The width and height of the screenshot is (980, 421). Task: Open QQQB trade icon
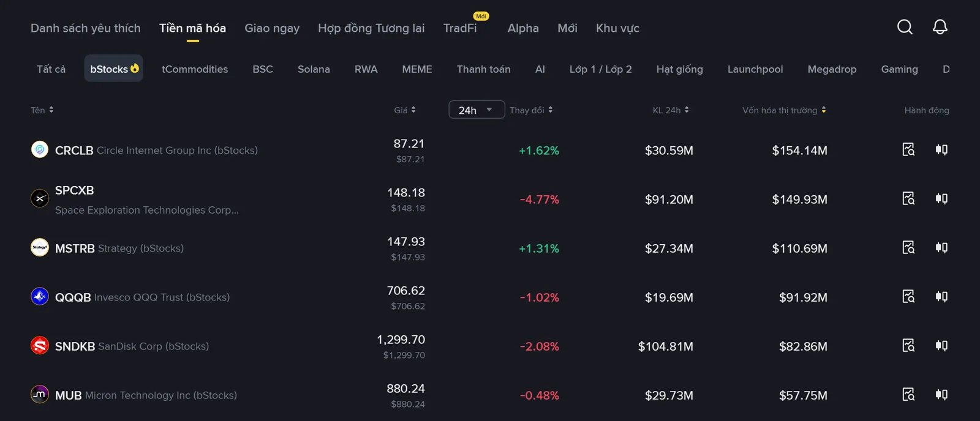coord(941,297)
